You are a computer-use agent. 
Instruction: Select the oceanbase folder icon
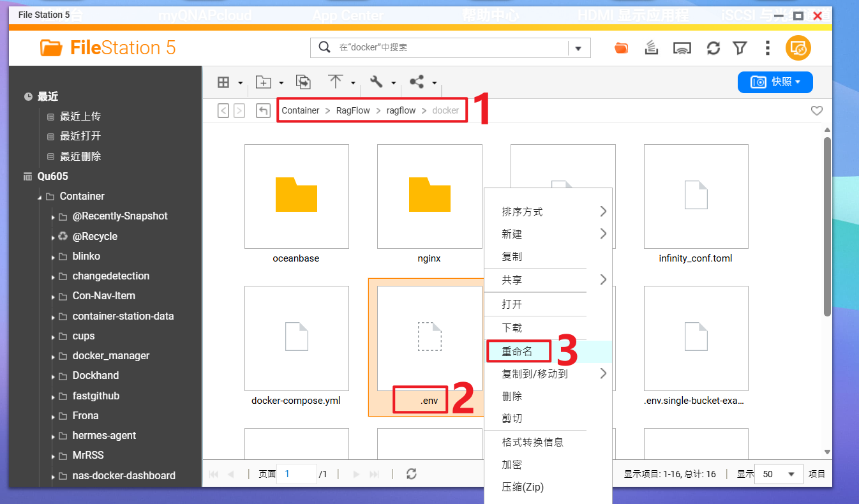click(296, 194)
